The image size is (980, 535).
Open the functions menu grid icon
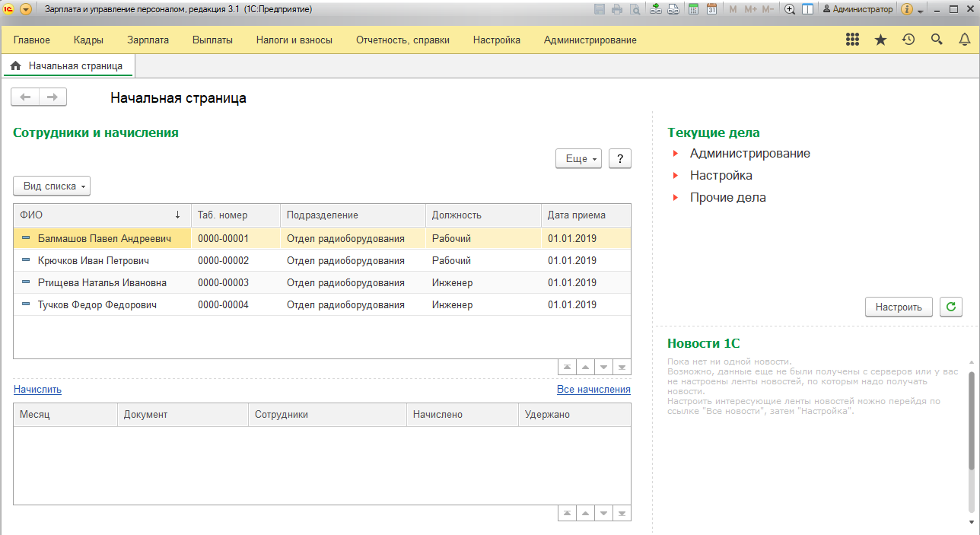852,40
